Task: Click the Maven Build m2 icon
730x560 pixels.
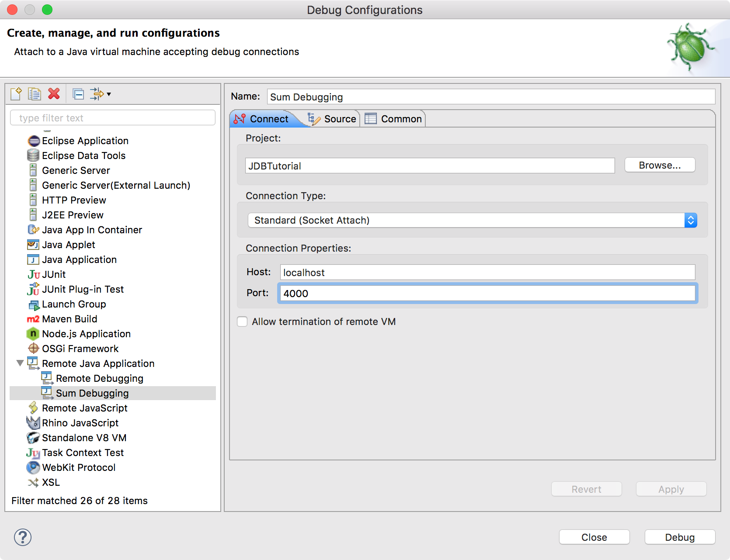Action: pyautogui.click(x=33, y=319)
